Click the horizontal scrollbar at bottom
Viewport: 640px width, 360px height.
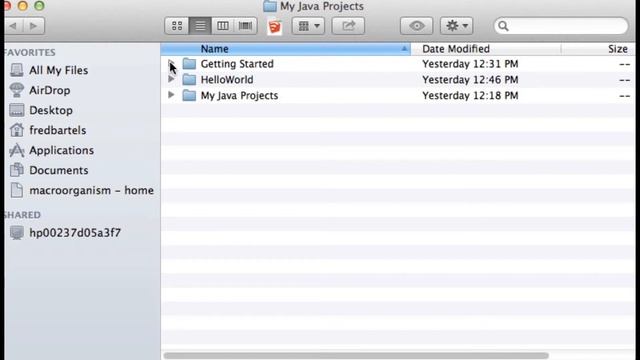[x=356, y=356]
